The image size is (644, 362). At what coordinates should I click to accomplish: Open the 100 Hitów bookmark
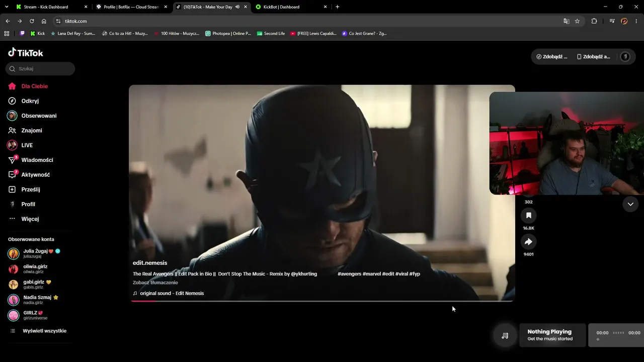tap(177, 34)
